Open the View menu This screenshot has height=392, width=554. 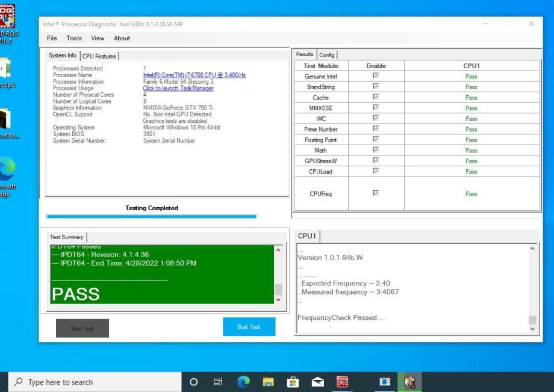point(98,38)
